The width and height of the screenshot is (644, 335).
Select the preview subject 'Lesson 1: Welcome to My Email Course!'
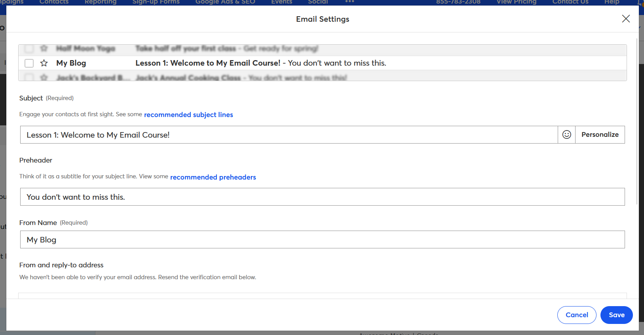pos(208,63)
